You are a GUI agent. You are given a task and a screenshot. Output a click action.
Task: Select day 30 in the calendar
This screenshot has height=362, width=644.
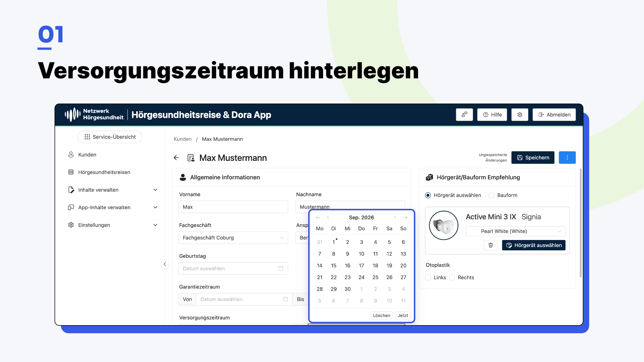[x=347, y=289]
